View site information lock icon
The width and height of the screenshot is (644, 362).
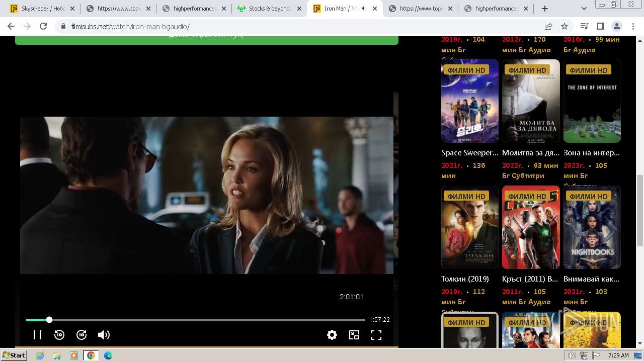(63, 27)
